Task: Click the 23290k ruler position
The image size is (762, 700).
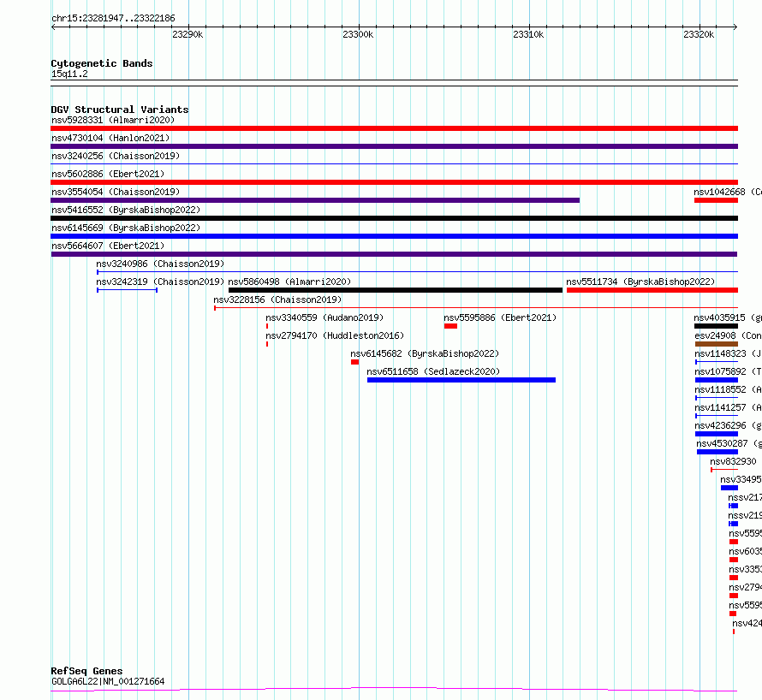Action: click(188, 34)
